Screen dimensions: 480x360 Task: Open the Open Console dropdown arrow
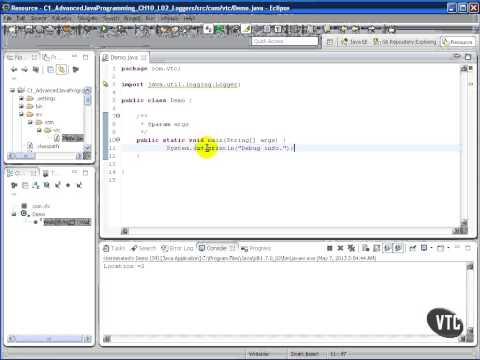tap(448, 248)
